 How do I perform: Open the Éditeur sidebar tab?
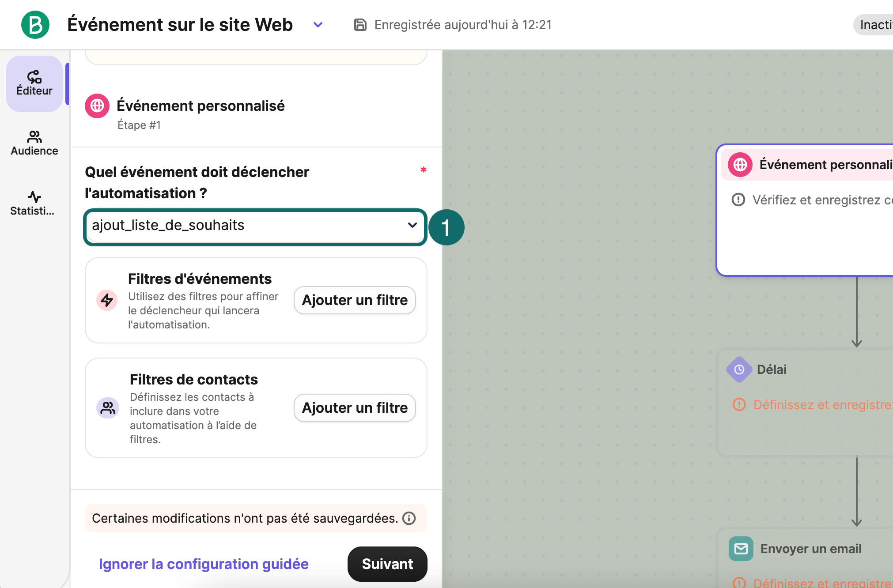34,83
